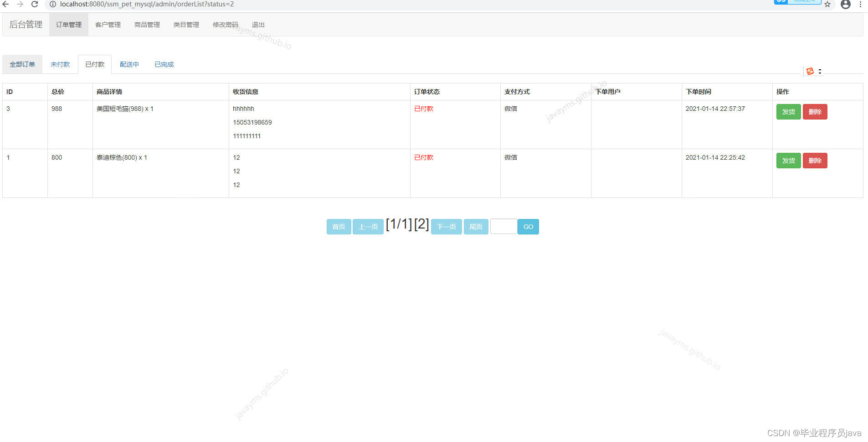Log out via the 退出 menu item
This screenshot has height=442, width=868.
258,25
